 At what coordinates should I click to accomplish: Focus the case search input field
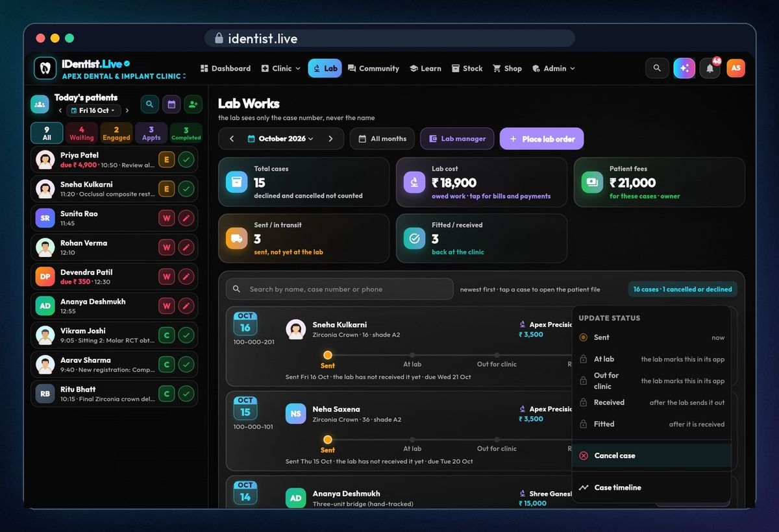(340, 289)
